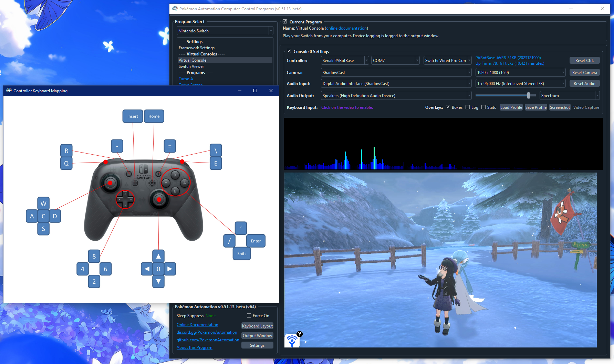Click the game video feed to enable keyboard
The image size is (614, 364).
440,260
